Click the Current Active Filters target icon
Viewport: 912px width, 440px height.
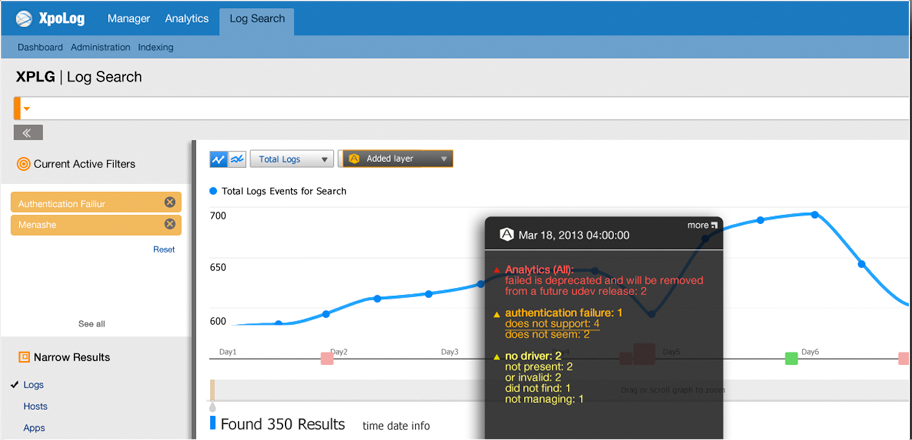[x=23, y=164]
